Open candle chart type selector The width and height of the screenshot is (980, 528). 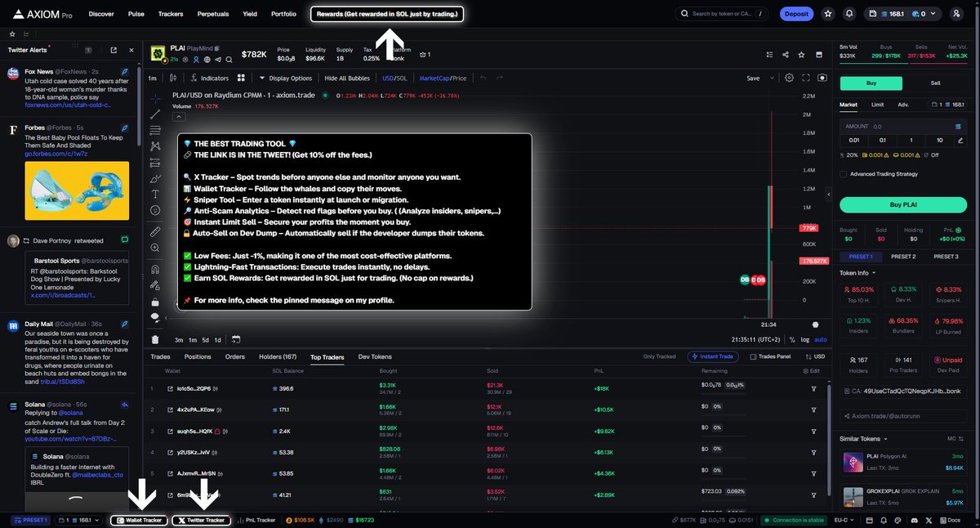point(173,78)
